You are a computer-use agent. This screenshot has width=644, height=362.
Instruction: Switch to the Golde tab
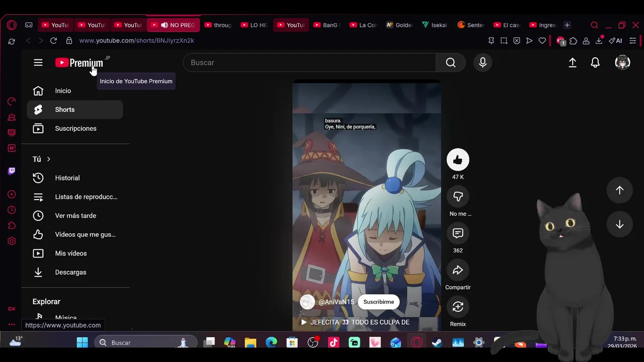pos(399,25)
